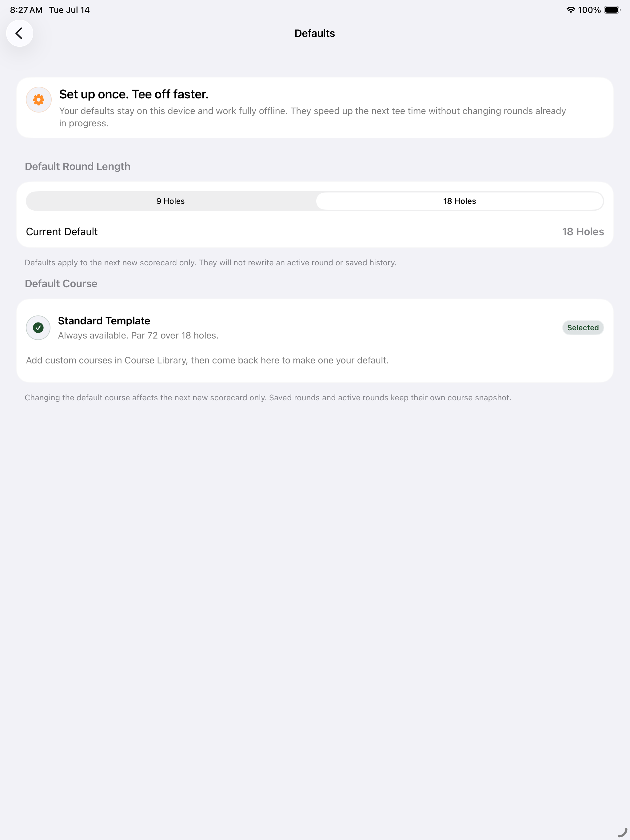Image resolution: width=630 pixels, height=840 pixels.
Task: Tap the 18 Holes current default value
Action: coord(583,232)
